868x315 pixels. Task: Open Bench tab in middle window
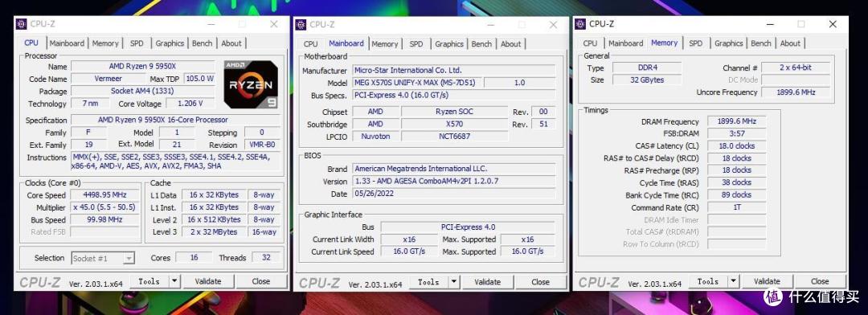(481, 43)
